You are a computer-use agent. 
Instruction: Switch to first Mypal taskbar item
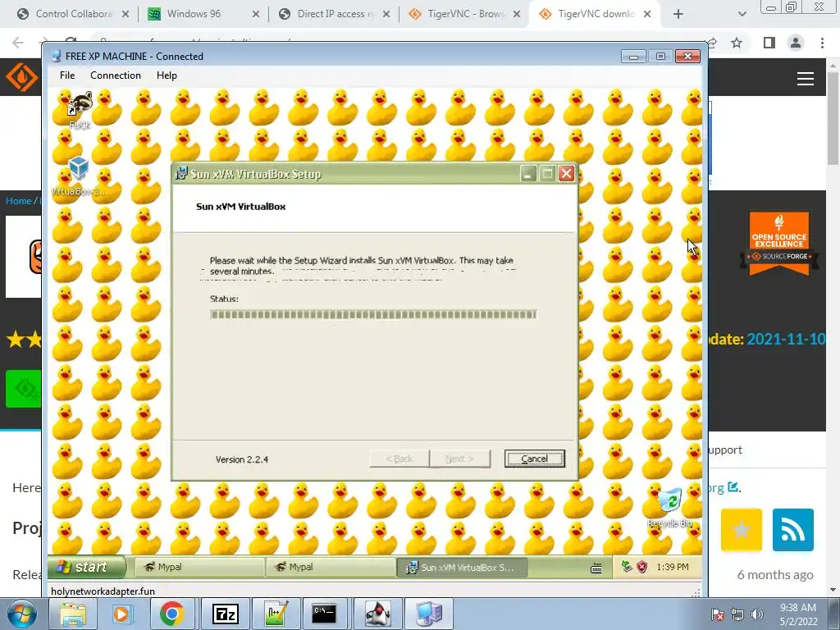click(199, 567)
